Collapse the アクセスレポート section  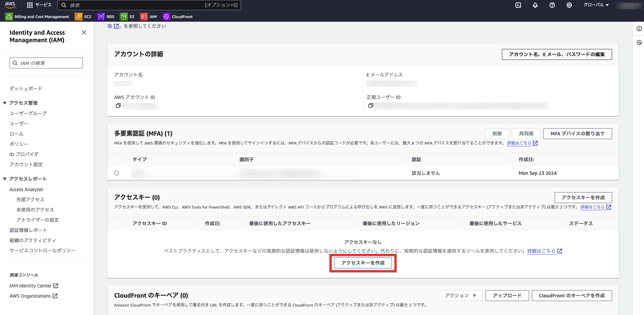tap(5, 179)
